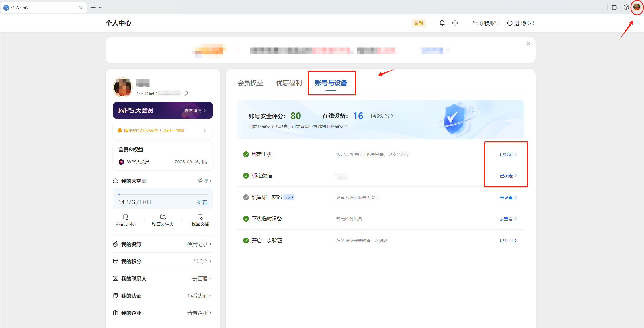This screenshot has height=328, width=644.
Task: Click 切换账号 to switch account
Action: click(486, 23)
